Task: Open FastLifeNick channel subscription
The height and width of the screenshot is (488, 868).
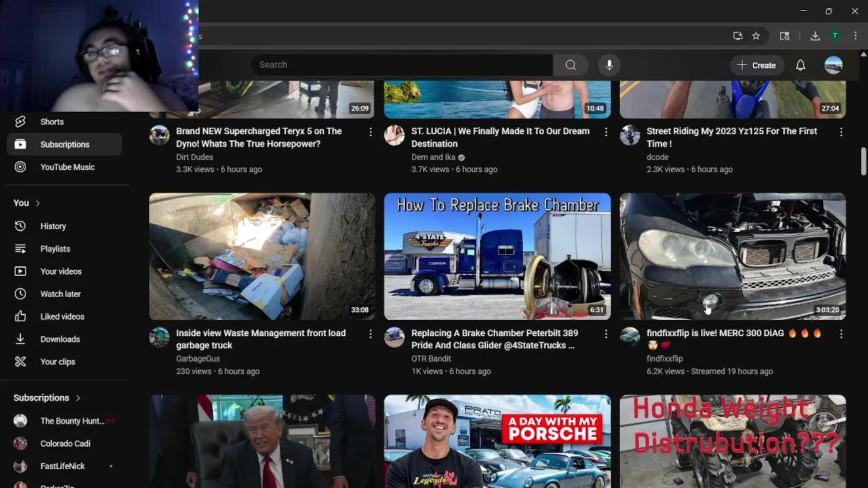Action: pyautogui.click(x=64, y=466)
